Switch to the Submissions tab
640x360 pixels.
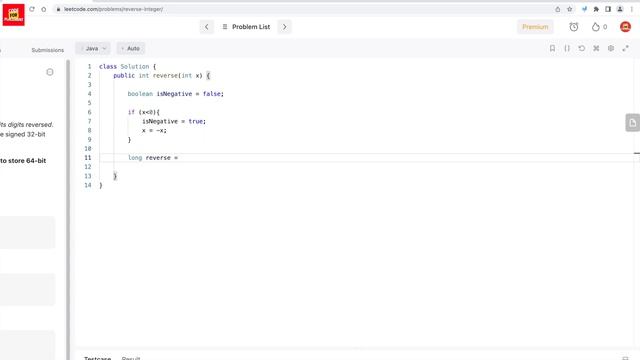pyautogui.click(x=48, y=50)
